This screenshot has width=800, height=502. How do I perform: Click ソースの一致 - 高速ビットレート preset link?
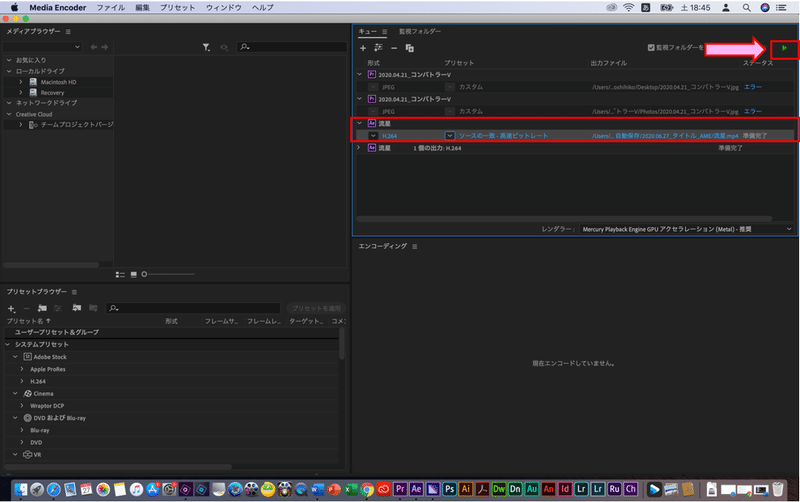[503, 136]
